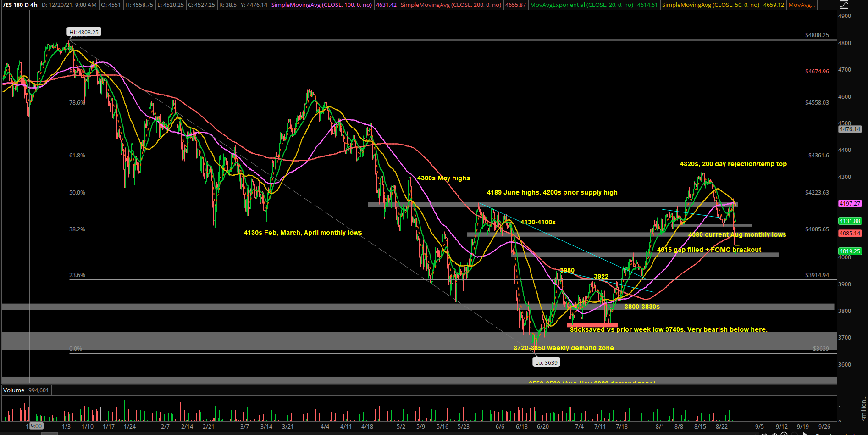Click the 20 EMA value 4614.61
The image size is (868, 435).
click(x=647, y=5)
